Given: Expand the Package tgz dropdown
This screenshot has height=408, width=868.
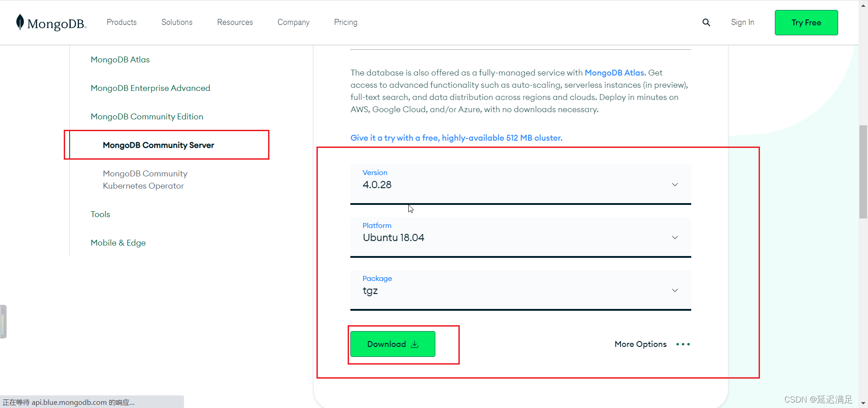Looking at the screenshot, I should pyautogui.click(x=520, y=290).
